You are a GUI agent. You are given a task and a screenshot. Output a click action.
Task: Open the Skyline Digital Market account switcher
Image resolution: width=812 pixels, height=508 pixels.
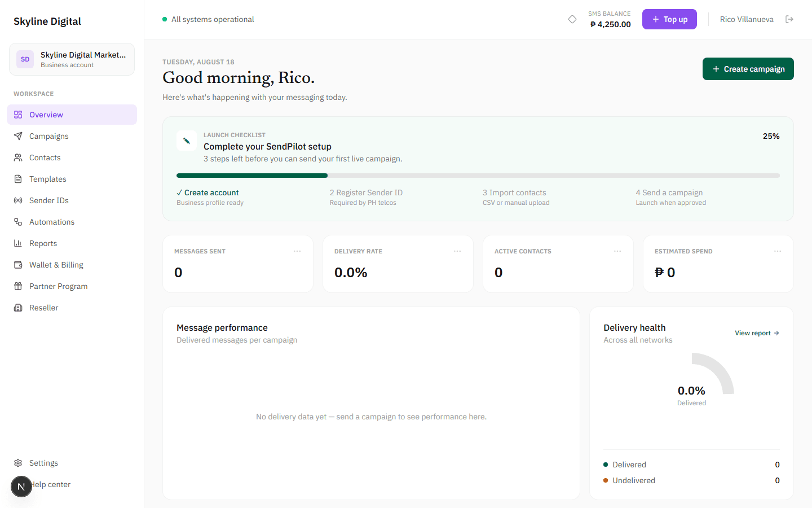click(x=72, y=59)
